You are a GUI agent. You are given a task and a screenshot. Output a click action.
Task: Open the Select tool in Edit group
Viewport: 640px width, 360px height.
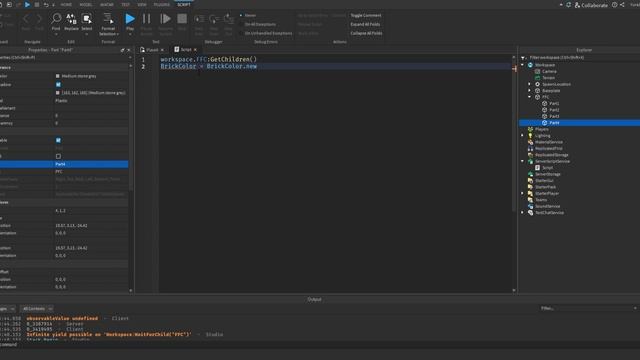[x=87, y=22]
